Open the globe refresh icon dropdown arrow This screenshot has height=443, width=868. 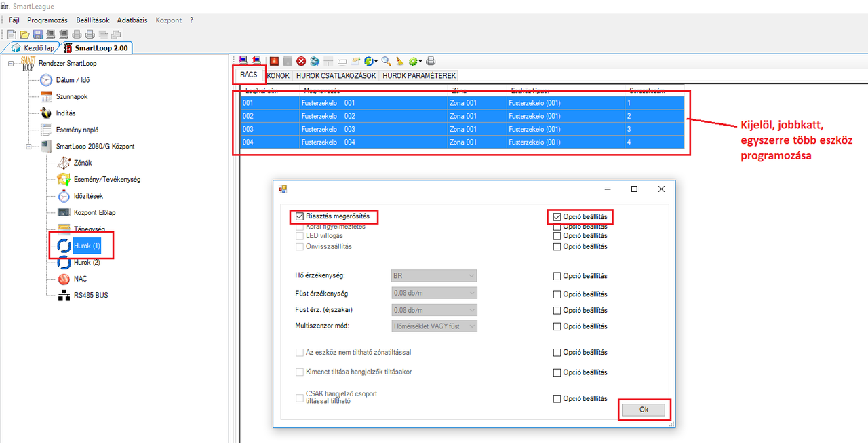click(x=376, y=61)
